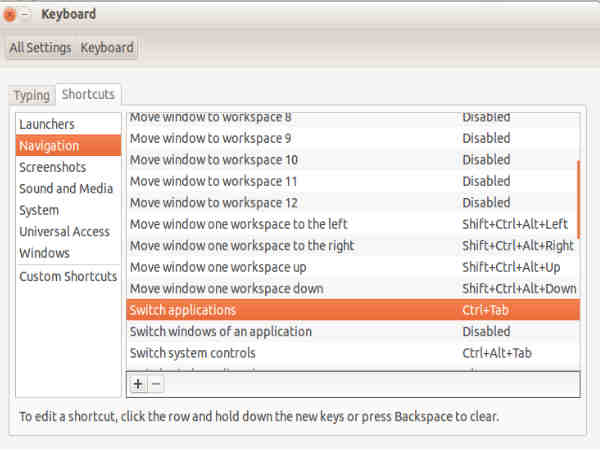Switch to the Typing tab
Viewport: 600px width, 450px height.
pyautogui.click(x=31, y=95)
